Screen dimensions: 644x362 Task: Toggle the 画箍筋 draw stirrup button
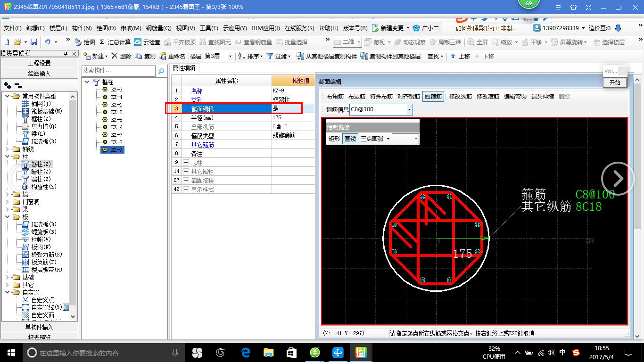(433, 97)
